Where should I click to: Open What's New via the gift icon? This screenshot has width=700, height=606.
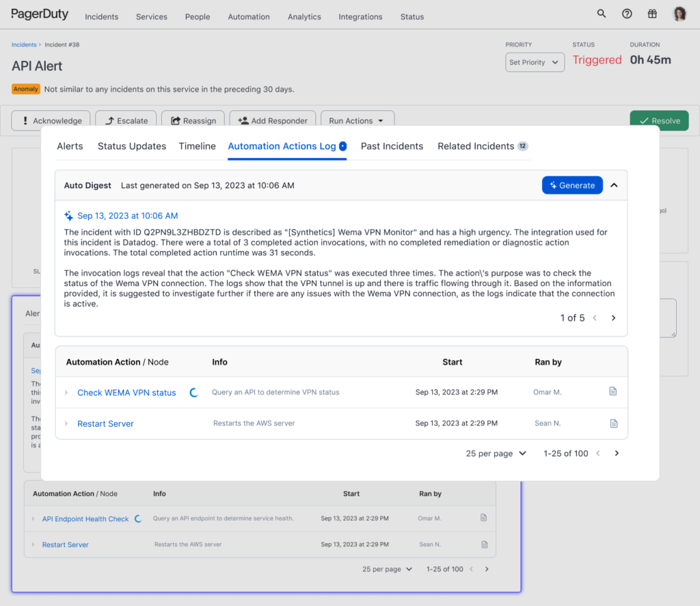coord(652,13)
